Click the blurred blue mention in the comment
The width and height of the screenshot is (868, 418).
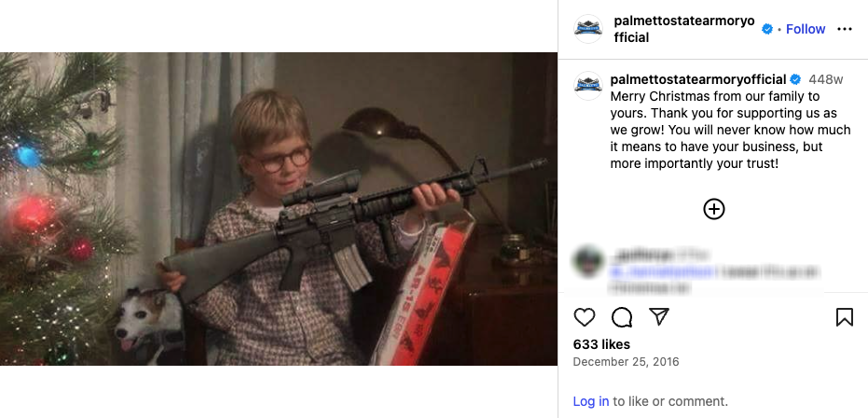pyautogui.click(x=654, y=272)
